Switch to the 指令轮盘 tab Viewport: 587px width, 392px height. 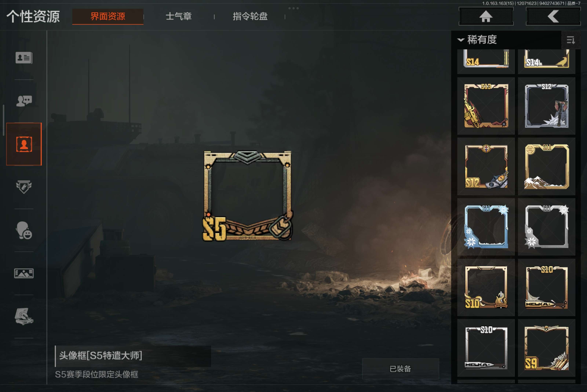tap(250, 17)
